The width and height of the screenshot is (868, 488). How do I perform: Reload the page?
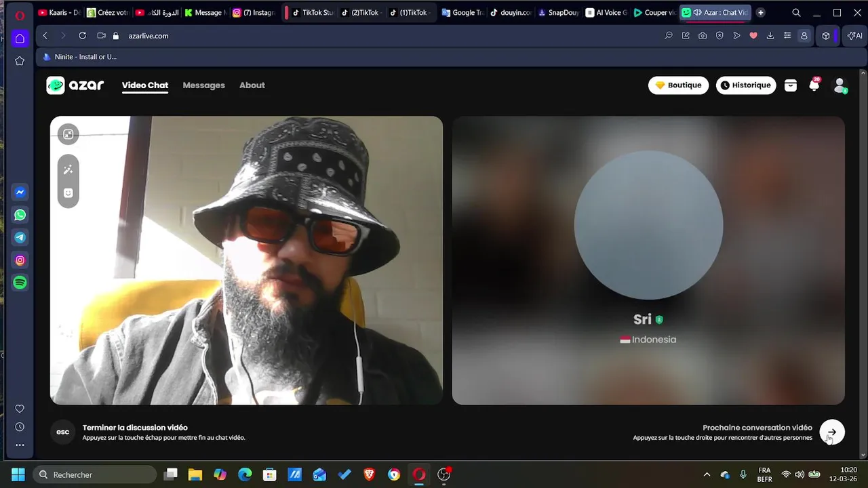82,36
